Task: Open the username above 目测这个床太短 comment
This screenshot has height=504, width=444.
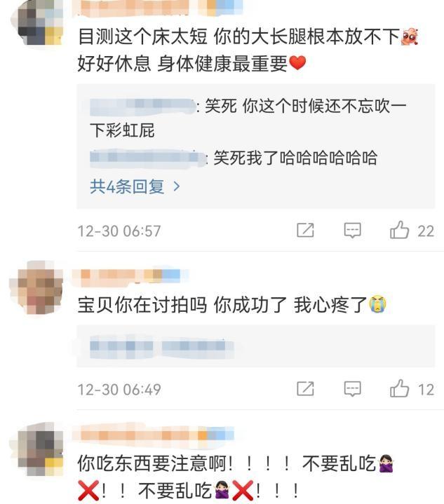Action: click(158, 8)
